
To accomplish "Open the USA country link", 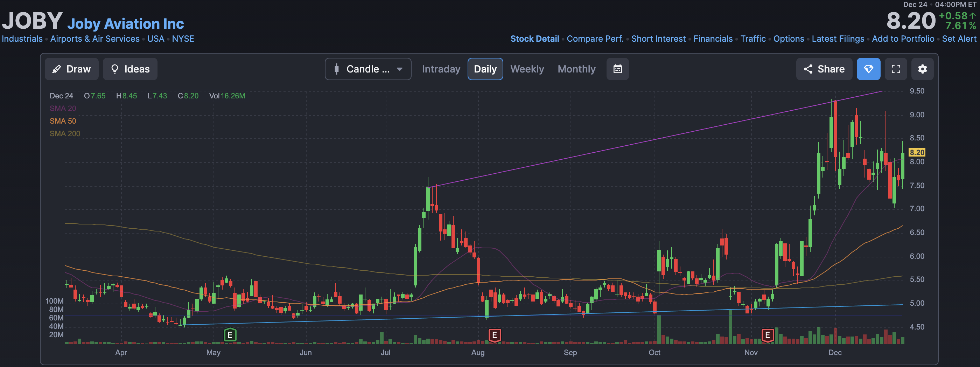I will [156, 39].
